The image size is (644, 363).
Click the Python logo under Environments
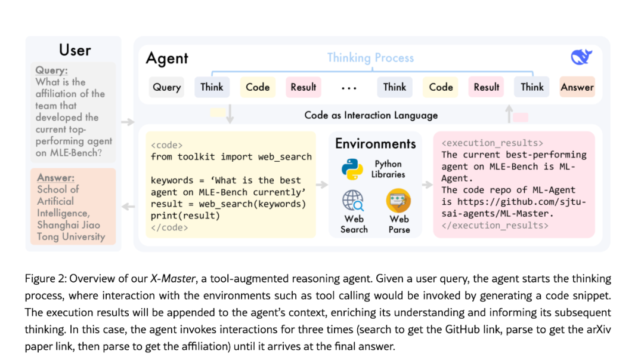[352, 170]
